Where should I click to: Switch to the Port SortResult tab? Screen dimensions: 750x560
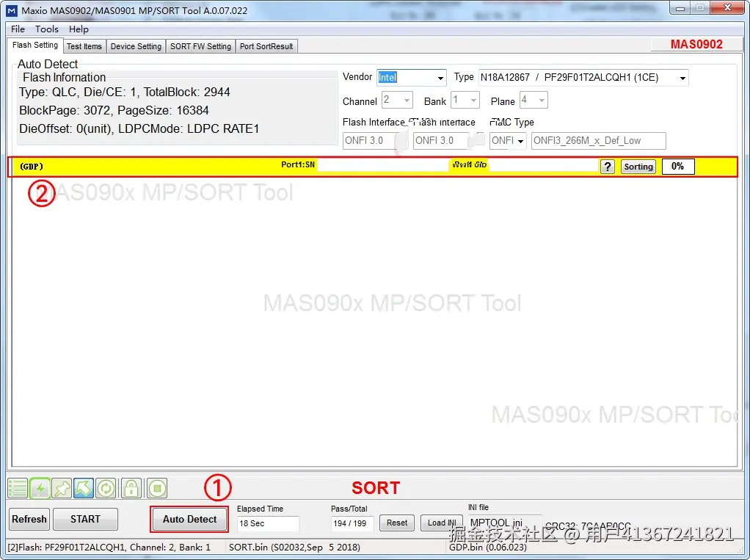(x=266, y=46)
